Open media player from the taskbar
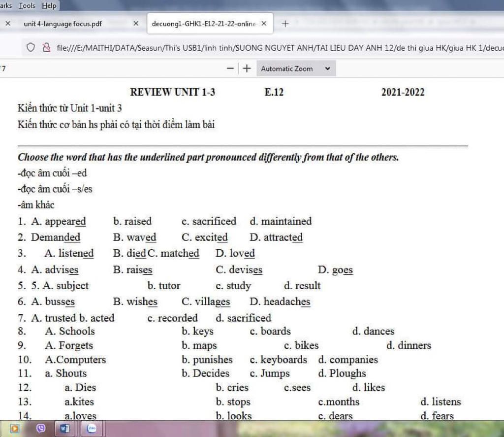The height and width of the screenshot is (437, 504). [14, 429]
